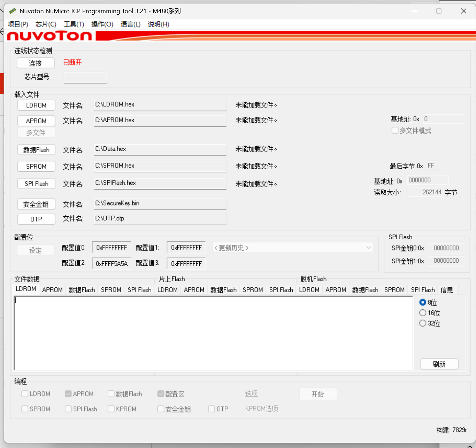Click the 配置值0 value field
The height and width of the screenshot is (448, 476).
coord(112,247)
